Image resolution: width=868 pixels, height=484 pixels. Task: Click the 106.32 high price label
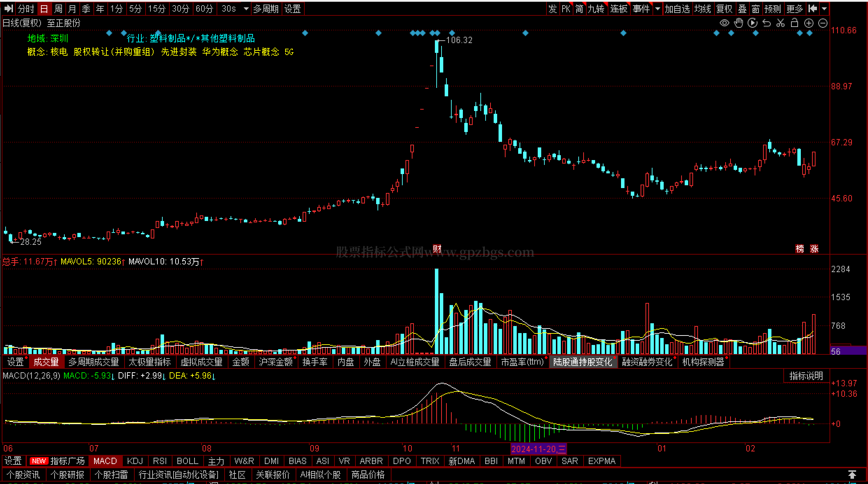tap(459, 40)
